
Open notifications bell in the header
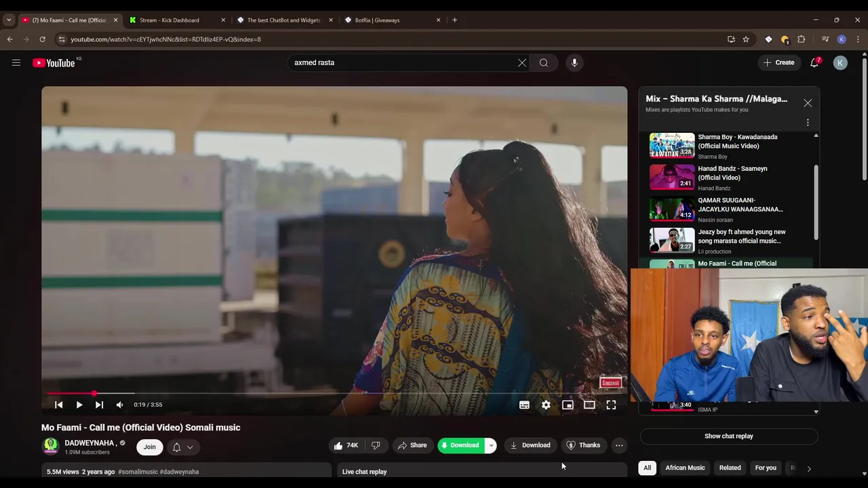(x=814, y=62)
